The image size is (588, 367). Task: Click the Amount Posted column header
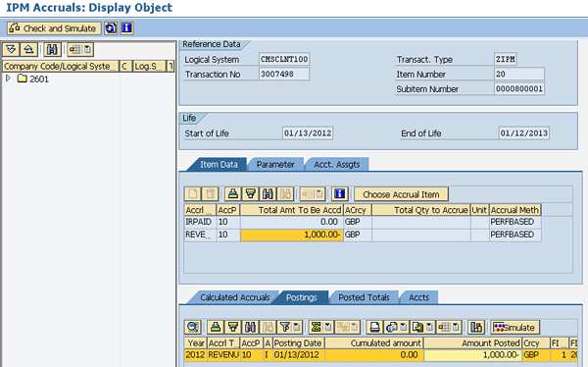click(473, 343)
